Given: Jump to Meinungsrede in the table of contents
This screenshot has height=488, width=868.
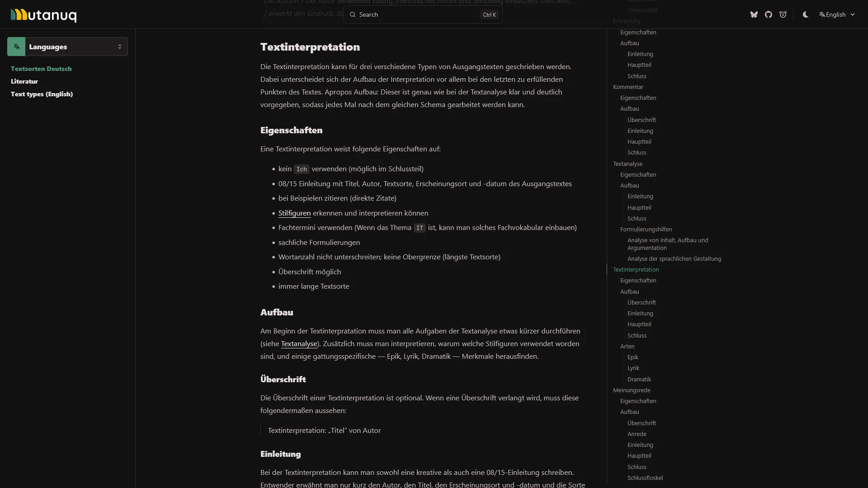Looking at the screenshot, I should (632, 390).
